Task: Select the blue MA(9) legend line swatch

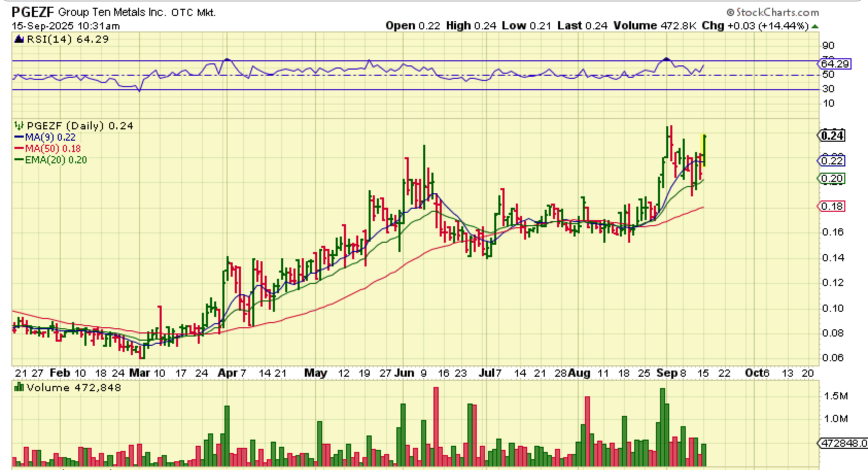Action: [x=19, y=137]
